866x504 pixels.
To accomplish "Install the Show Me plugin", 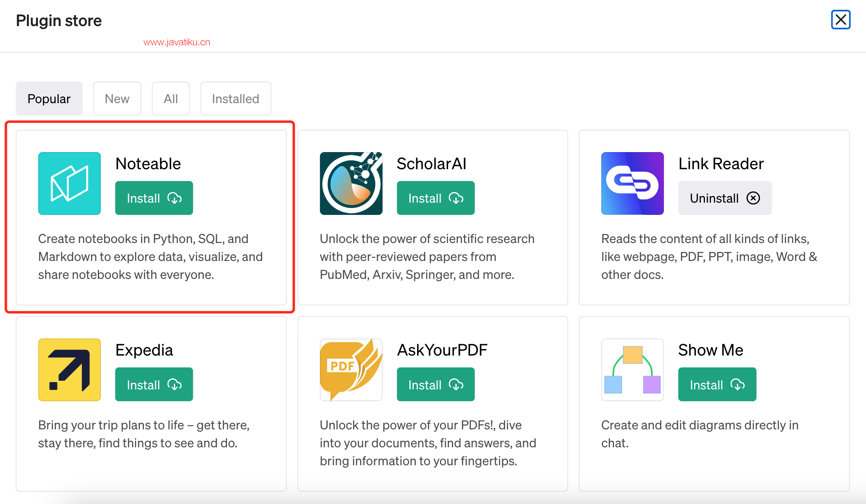I will pos(717,385).
